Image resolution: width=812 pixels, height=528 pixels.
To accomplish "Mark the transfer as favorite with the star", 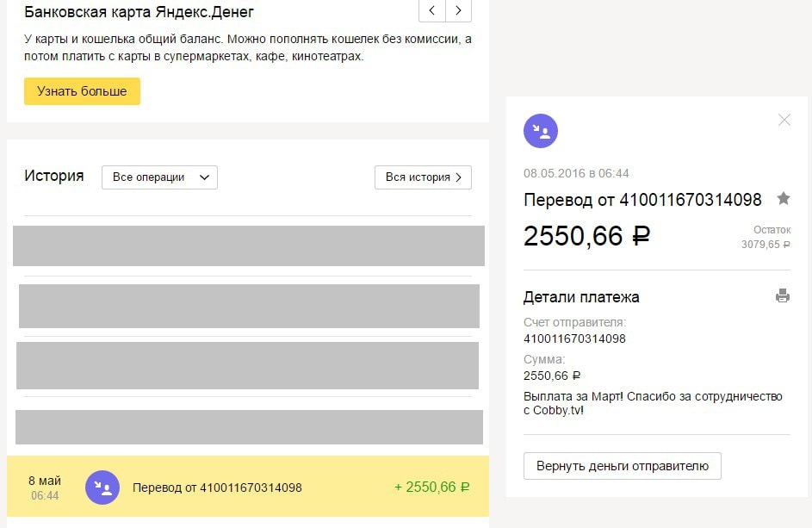I will pyautogui.click(x=784, y=199).
